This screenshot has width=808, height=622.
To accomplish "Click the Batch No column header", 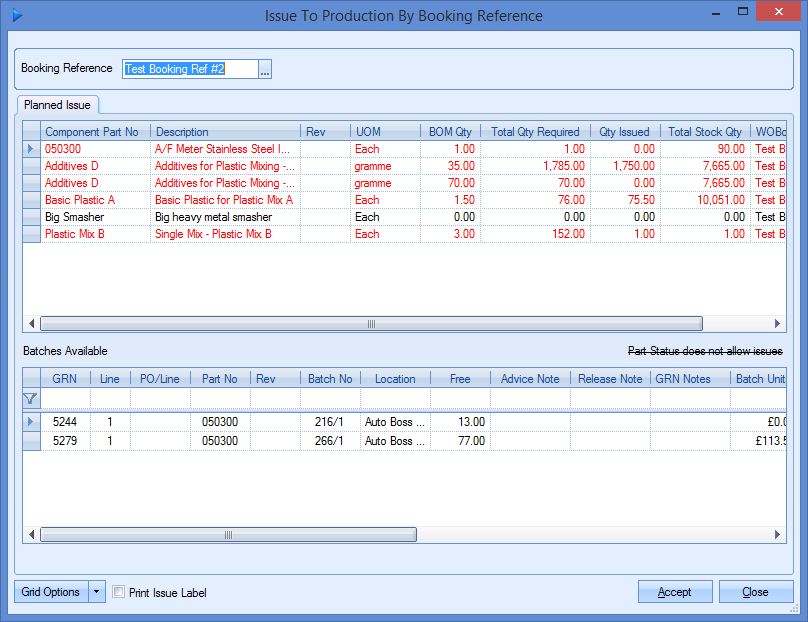I will click(330, 379).
